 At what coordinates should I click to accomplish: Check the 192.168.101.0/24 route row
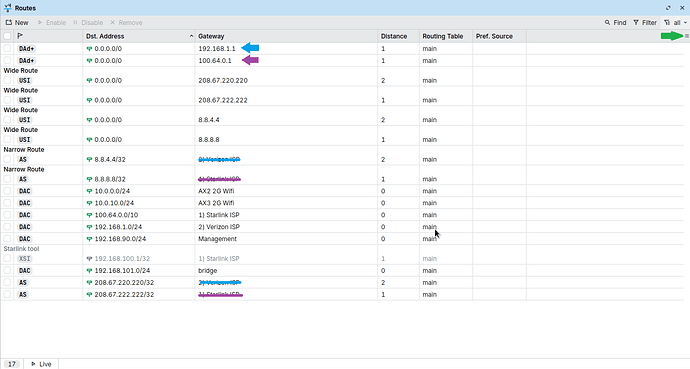[x=7, y=270]
